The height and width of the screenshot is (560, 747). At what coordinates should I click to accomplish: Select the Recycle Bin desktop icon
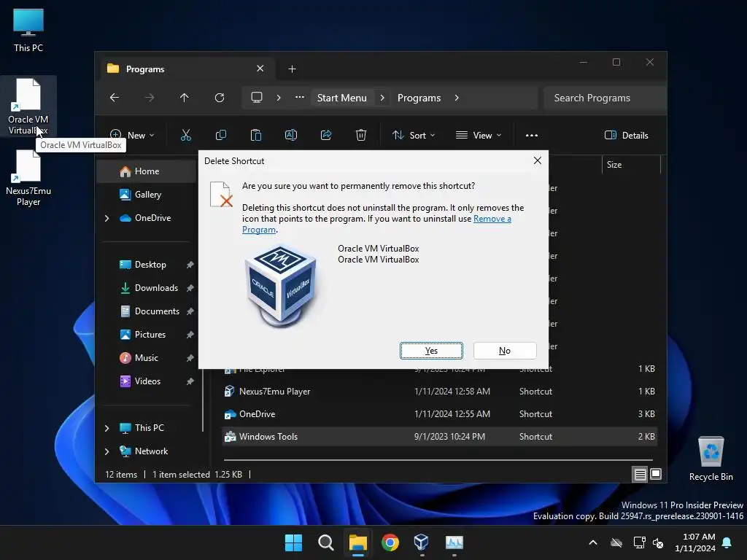tap(711, 459)
